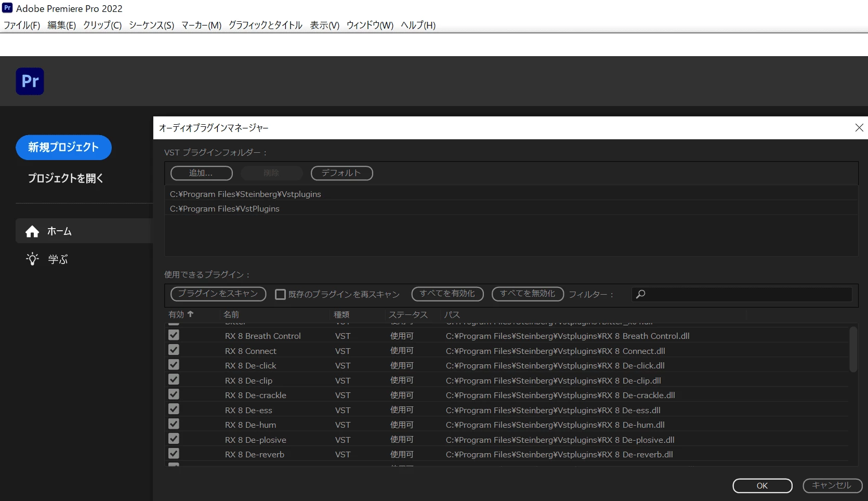Open the マーカー(M) menu

tap(201, 25)
